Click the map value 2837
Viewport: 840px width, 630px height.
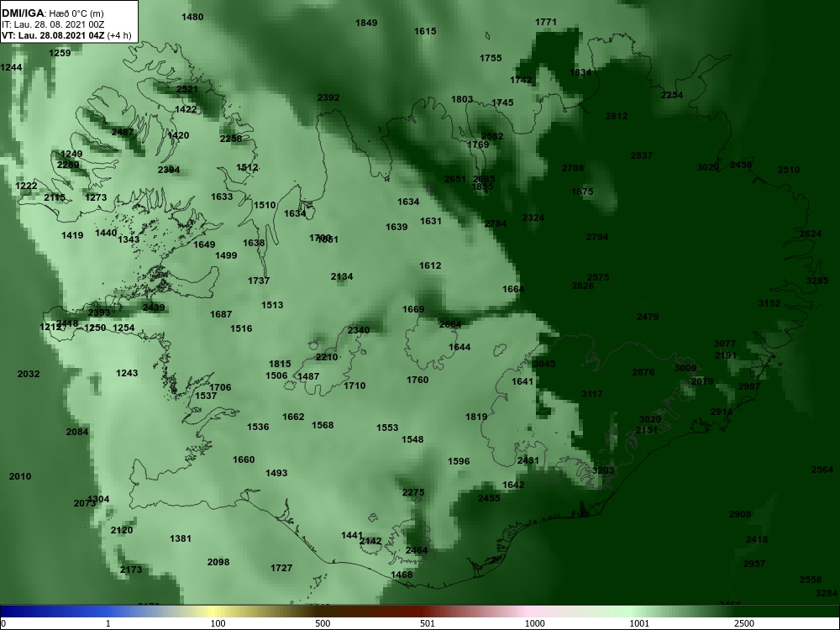pyautogui.click(x=642, y=155)
